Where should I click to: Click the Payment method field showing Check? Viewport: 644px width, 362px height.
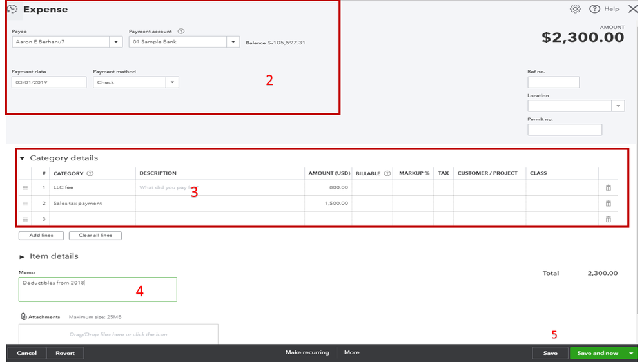(130, 82)
